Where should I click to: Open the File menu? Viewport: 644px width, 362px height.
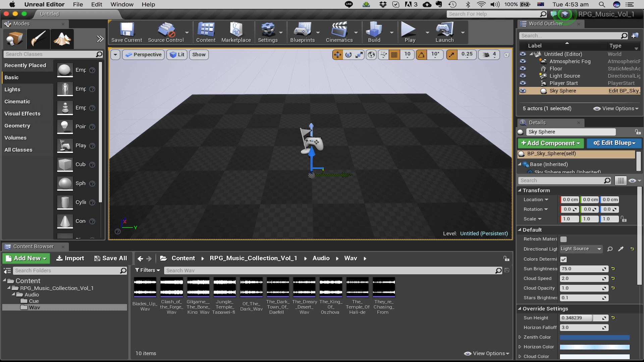[78, 4]
